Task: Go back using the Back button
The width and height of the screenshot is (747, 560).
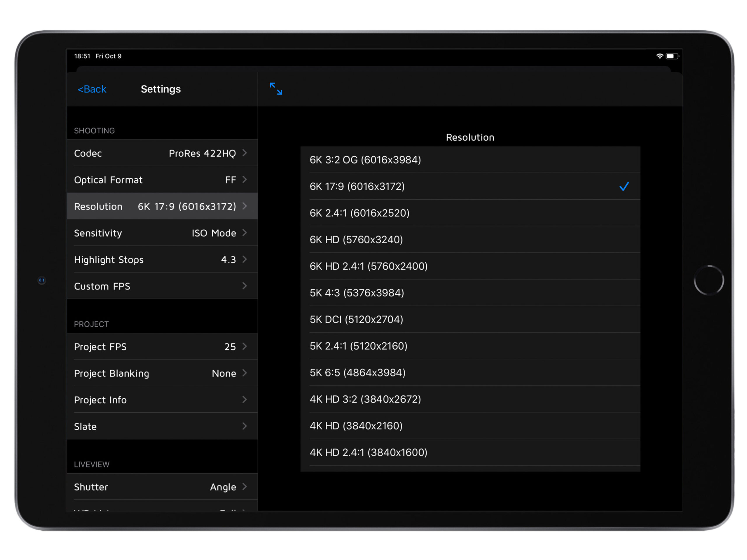Action: click(x=92, y=89)
